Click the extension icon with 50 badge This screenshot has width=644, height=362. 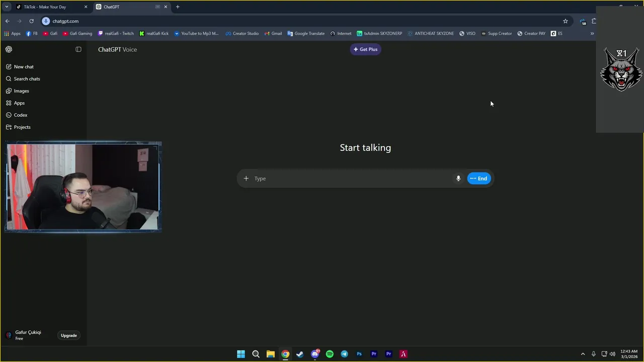(x=583, y=22)
